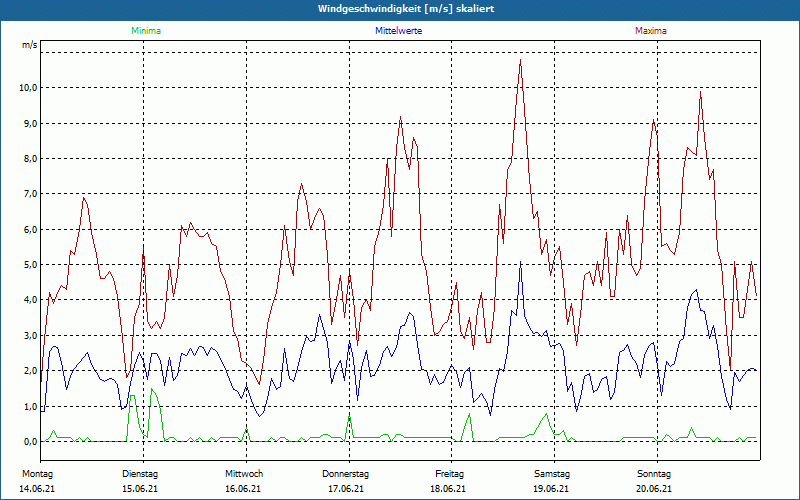Select the red 'Maxima' legend label
The height and width of the screenshot is (500, 800).
tap(651, 31)
